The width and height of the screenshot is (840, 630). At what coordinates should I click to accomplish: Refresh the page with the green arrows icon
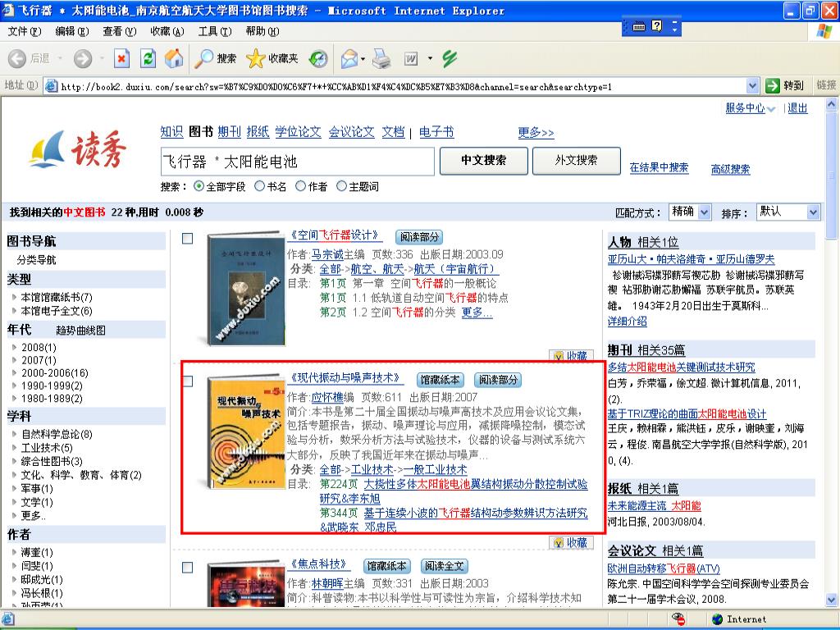coord(148,58)
